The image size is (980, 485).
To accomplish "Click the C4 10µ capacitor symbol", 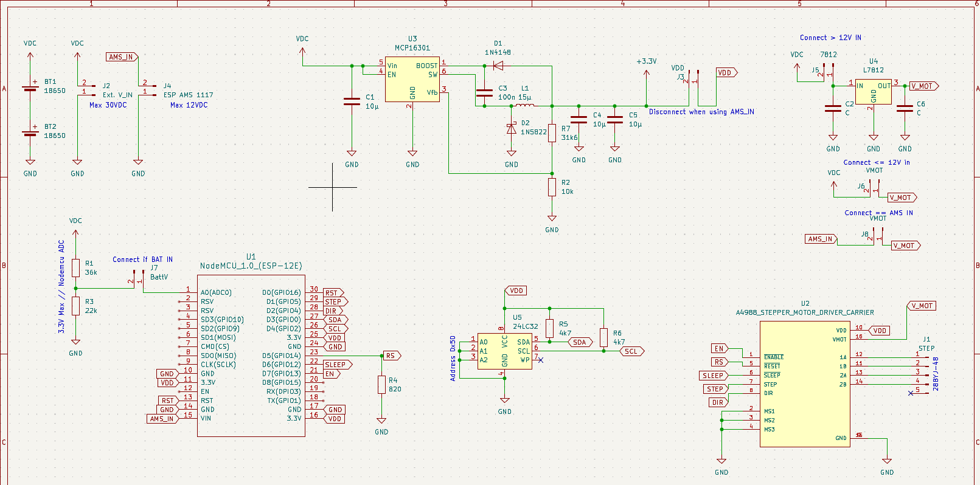I will click(579, 120).
